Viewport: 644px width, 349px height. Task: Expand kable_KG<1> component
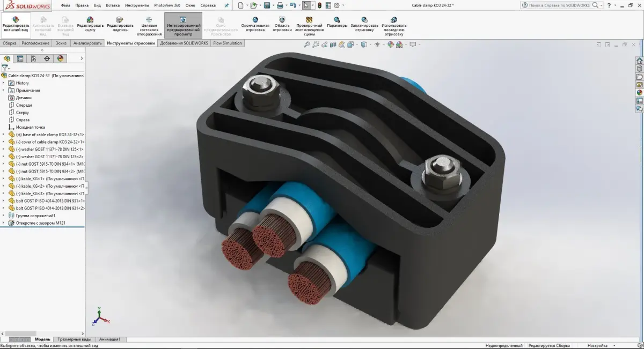(4, 179)
